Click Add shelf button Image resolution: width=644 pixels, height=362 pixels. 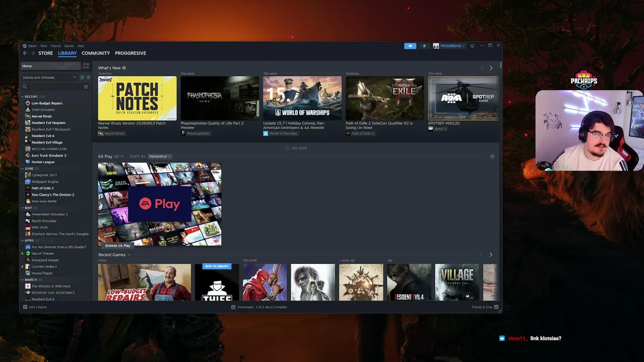coord(296,148)
